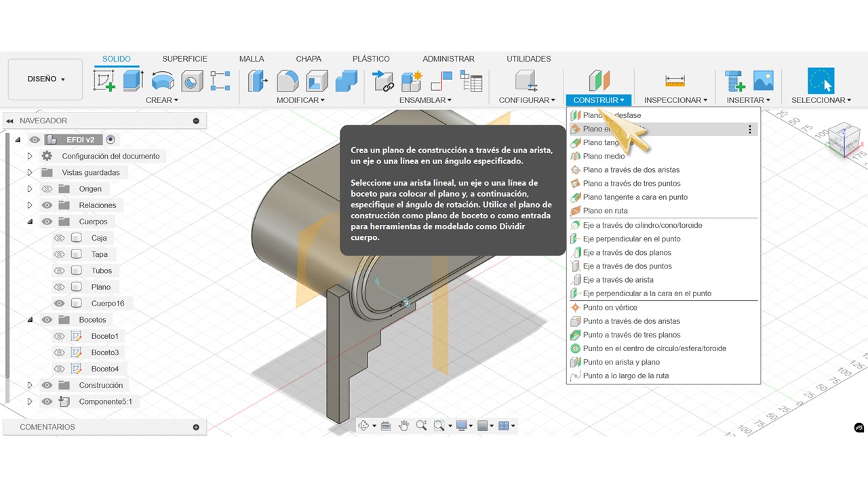Screen dimensions: 868x488
Task: Click the Pan hand icon in navigation bar
Action: (x=403, y=426)
